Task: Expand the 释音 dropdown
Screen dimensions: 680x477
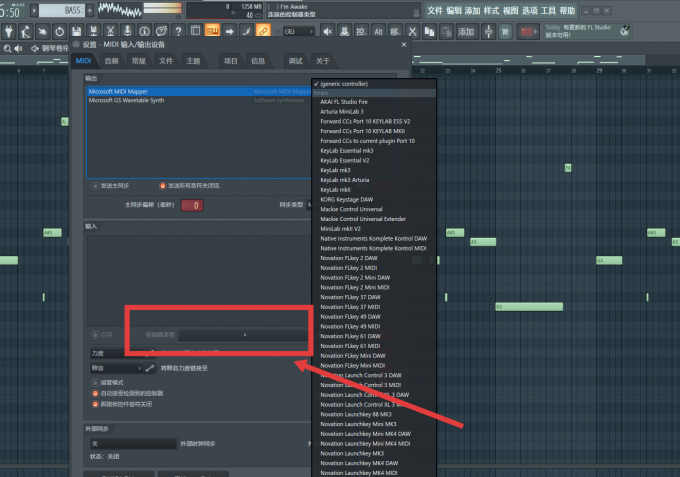Action: 116,368
